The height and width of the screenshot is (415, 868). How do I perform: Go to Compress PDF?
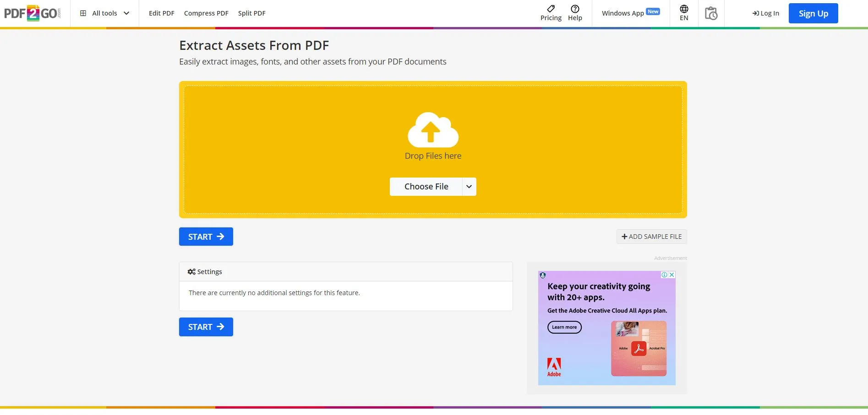tap(206, 13)
